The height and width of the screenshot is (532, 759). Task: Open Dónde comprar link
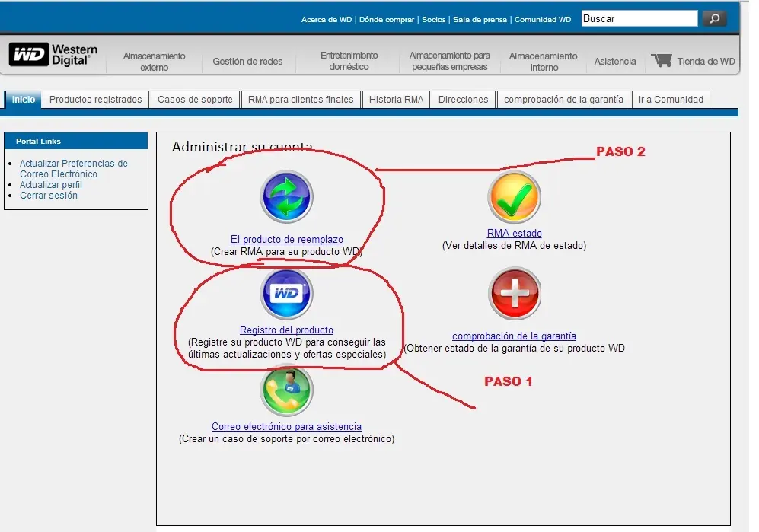click(x=387, y=19)
